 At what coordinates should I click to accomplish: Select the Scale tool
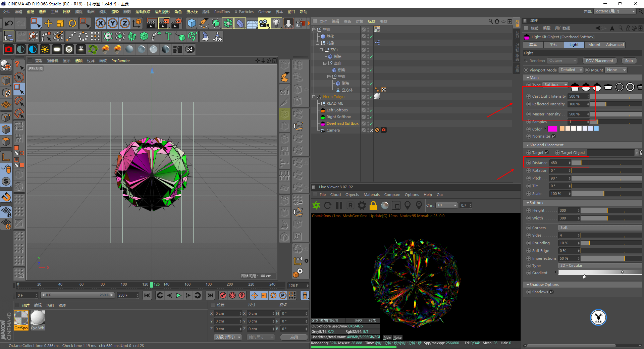[x=60, y=23]
